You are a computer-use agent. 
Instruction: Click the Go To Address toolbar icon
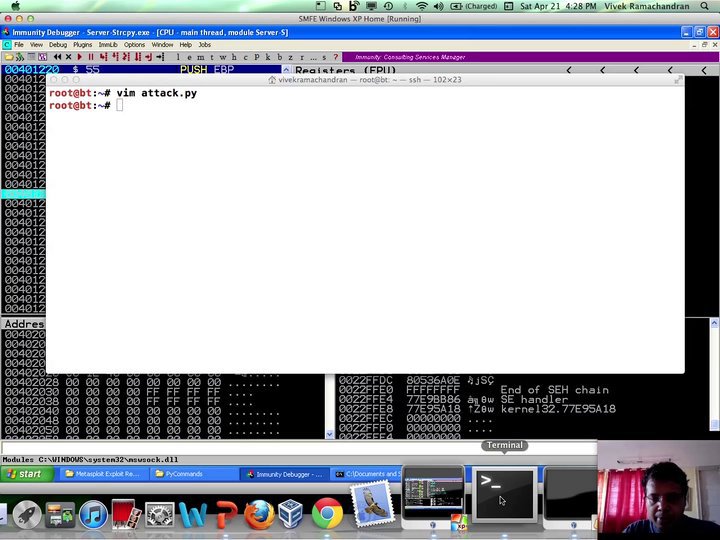tap(160, 57)
